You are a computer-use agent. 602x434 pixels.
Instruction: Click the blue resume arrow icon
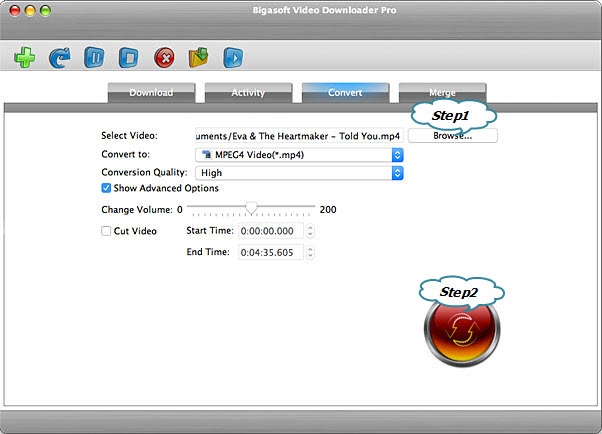60,58
